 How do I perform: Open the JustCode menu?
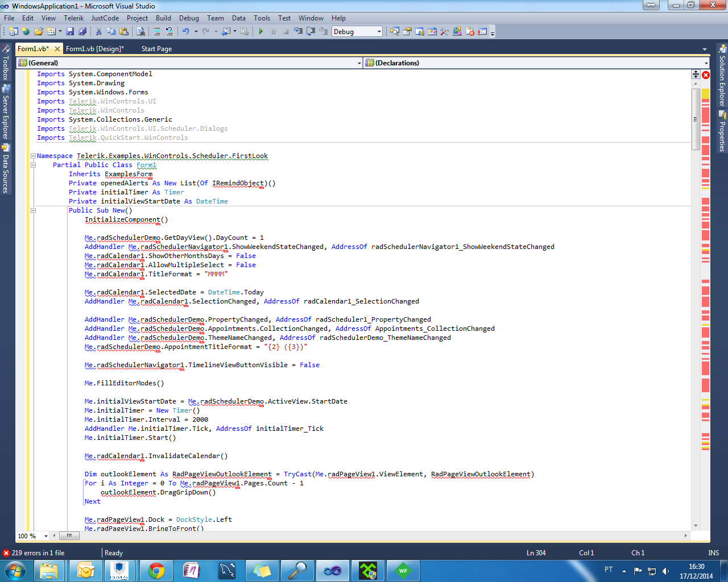(105, 18)
